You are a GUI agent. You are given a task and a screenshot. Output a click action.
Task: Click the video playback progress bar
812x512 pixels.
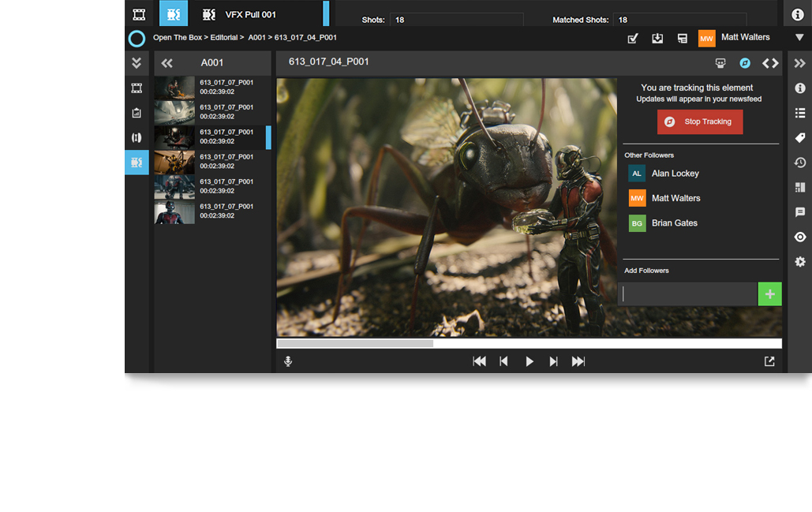pos(529,344)
